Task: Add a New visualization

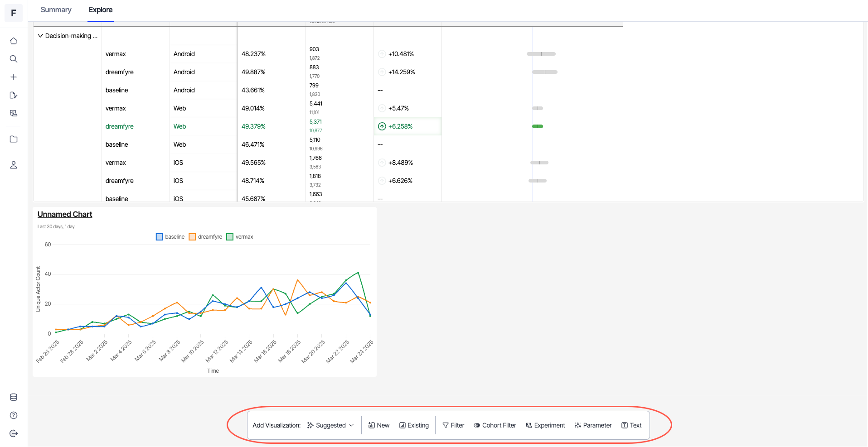Action: coord(379,425)
